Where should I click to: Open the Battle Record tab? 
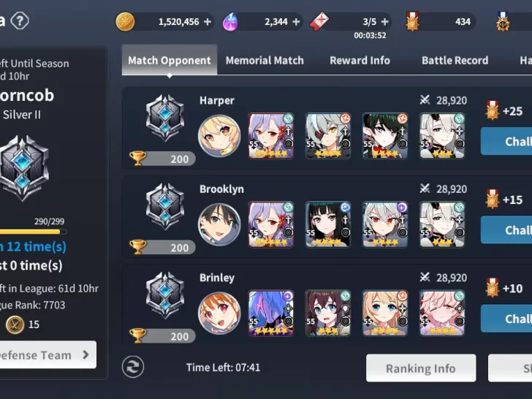pyautogui.click(x=455, y=61)
